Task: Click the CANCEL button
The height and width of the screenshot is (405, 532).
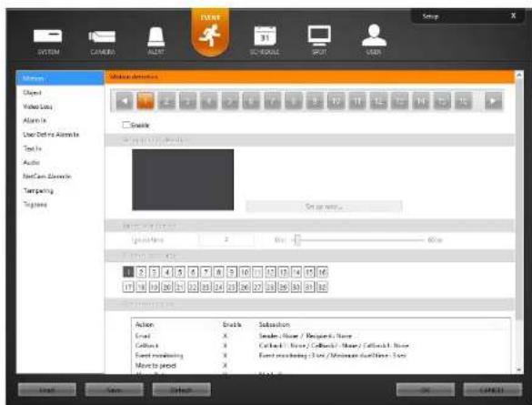Action: coord(492,390)
